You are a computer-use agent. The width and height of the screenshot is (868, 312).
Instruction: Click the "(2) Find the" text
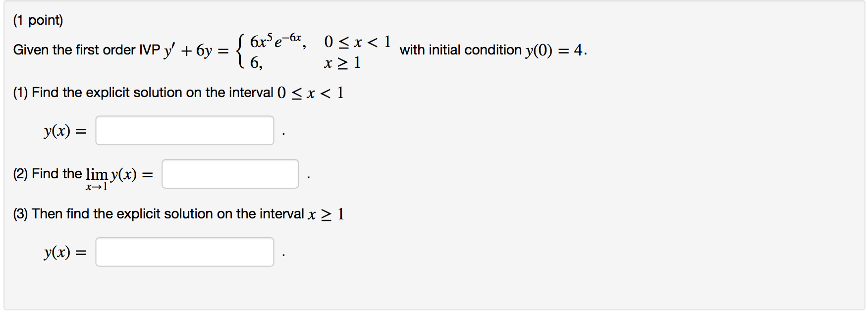tap(48, 174)
